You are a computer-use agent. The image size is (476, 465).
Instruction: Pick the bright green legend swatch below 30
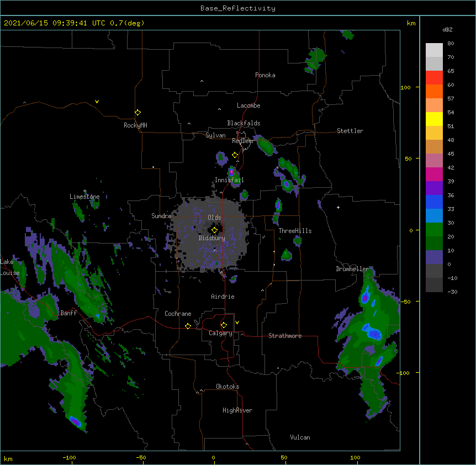[x=434, y=230]
